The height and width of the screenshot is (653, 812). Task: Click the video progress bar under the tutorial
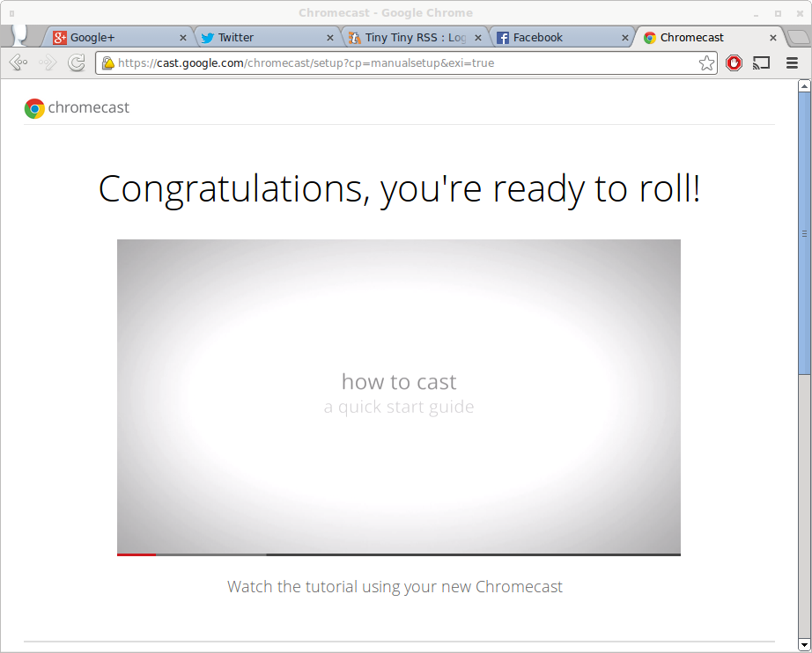click(x=399, y=554)
